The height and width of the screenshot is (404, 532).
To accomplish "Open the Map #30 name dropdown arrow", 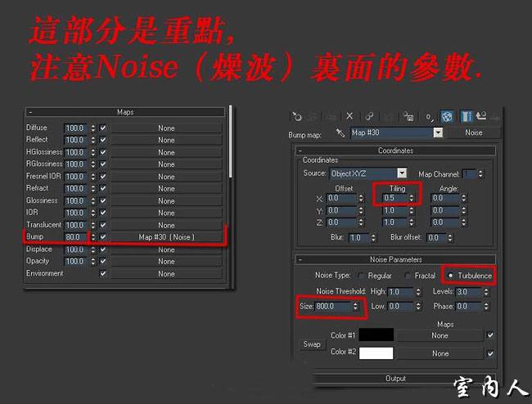I will [439, 132].
